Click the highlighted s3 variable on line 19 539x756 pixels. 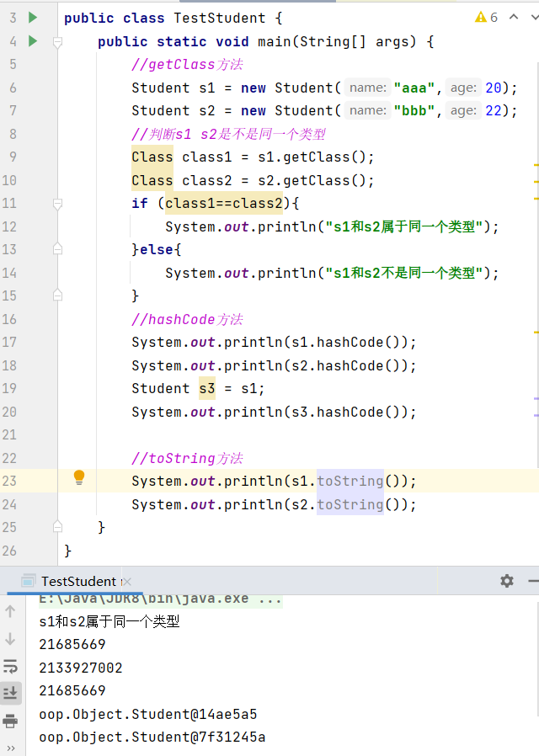[207, 389]
